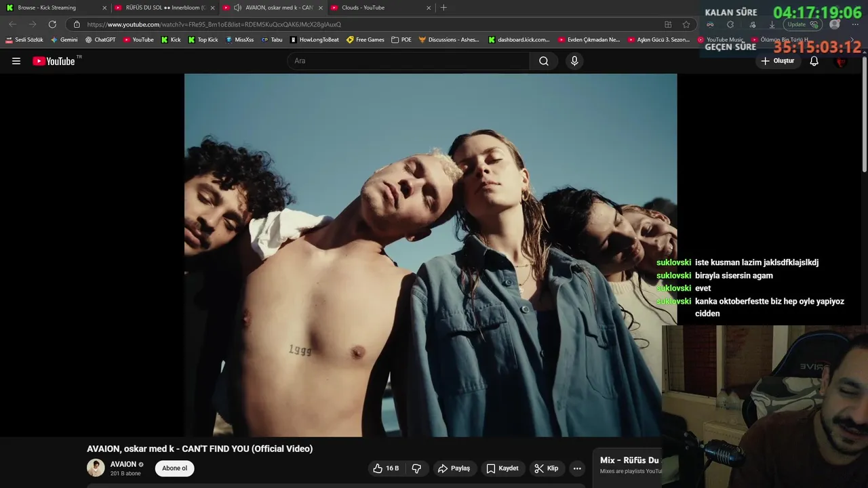Close the Browse - Kick Streaming tab

[x=104, y=7]
